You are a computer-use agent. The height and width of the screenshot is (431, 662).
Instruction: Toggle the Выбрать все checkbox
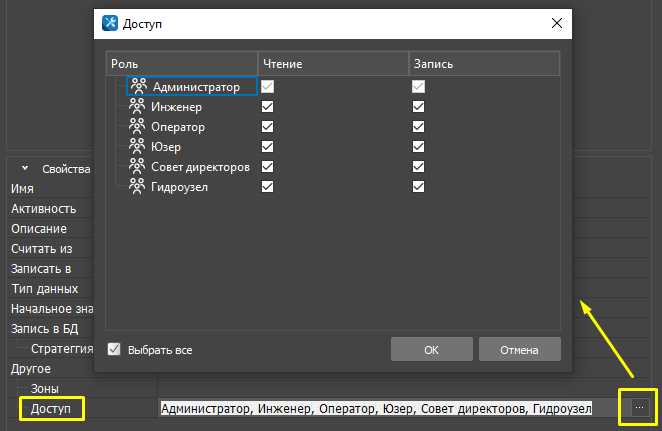click(x=114, y=350)
